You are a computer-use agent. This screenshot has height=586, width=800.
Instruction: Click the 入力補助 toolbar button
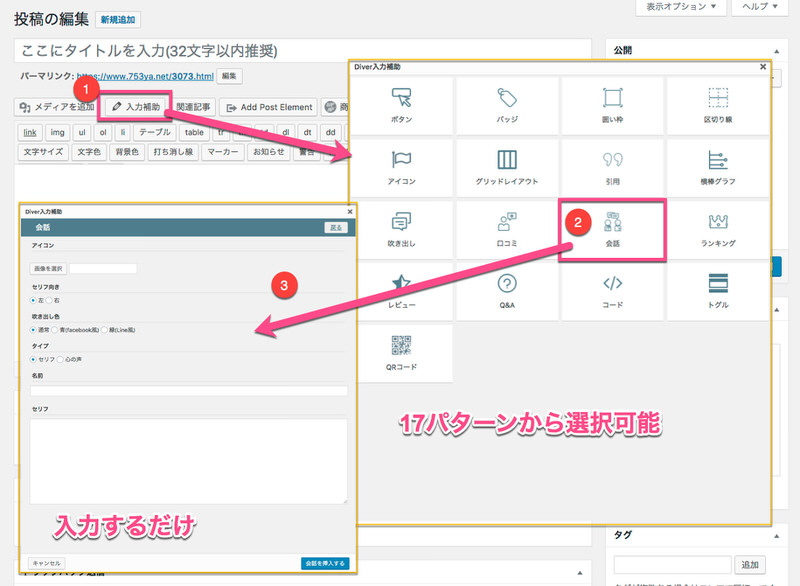click(x=136, y=107)
